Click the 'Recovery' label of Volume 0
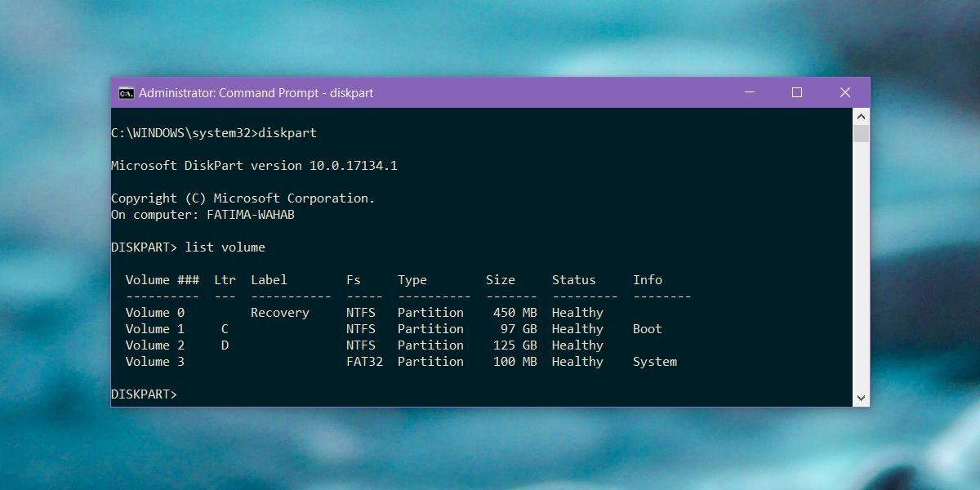 (280, 313)
